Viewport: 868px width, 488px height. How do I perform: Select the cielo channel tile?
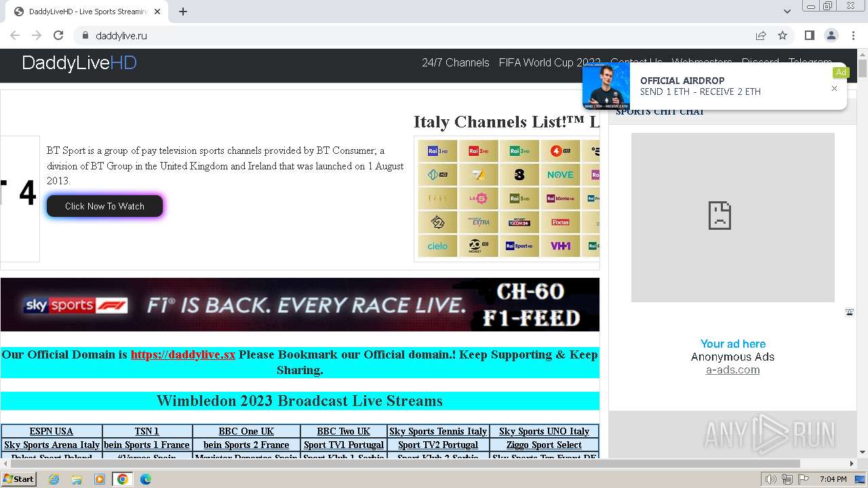point(437,246)
